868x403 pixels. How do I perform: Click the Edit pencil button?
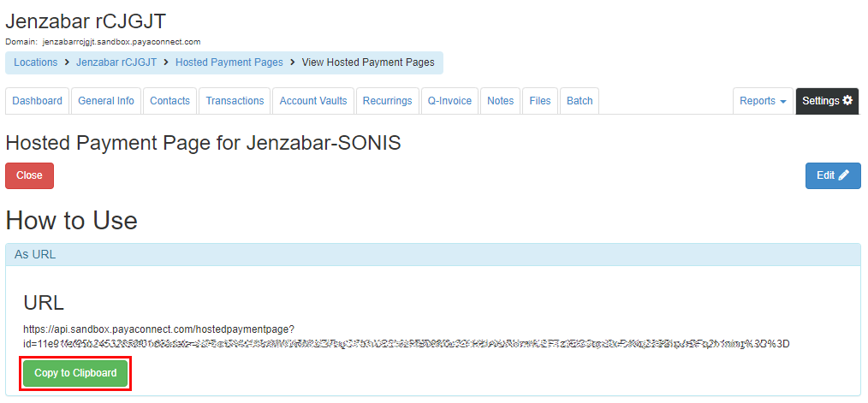832,175
